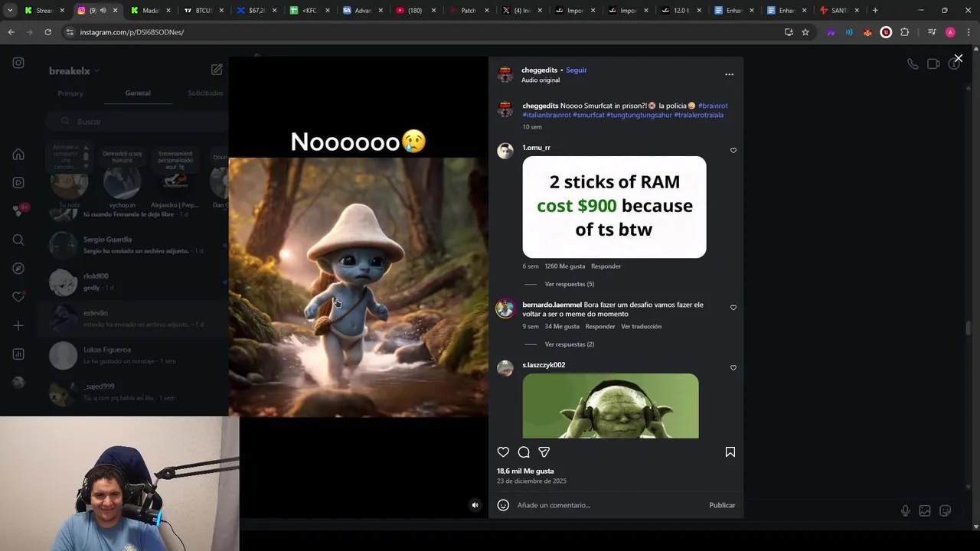This screenshot has height=551, width=980.
Task: Click the comment bubble icon under post
Action: [x=524, y=452]
